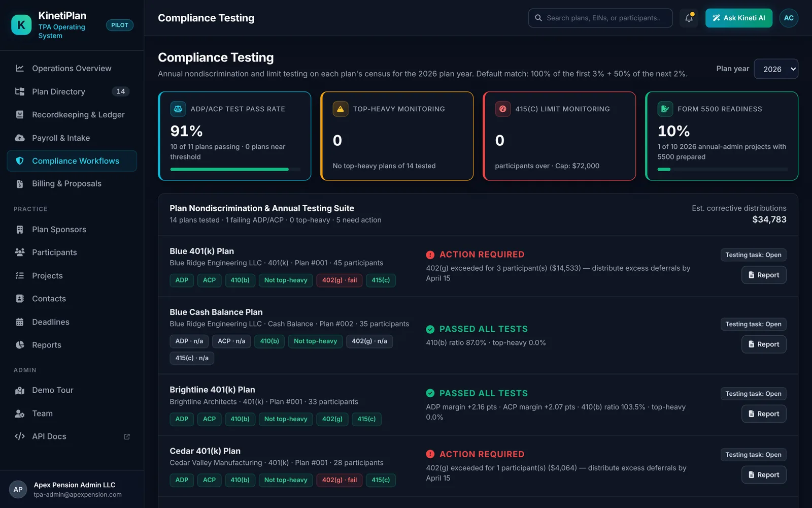Open the Plan year 2026 dropdown
812x508 pixels.
(776, 69)
